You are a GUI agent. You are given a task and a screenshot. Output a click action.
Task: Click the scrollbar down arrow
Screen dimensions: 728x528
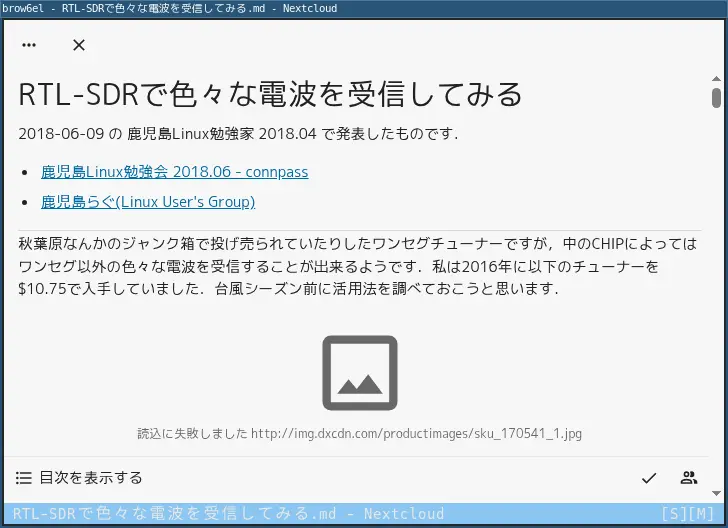(716, 493)
